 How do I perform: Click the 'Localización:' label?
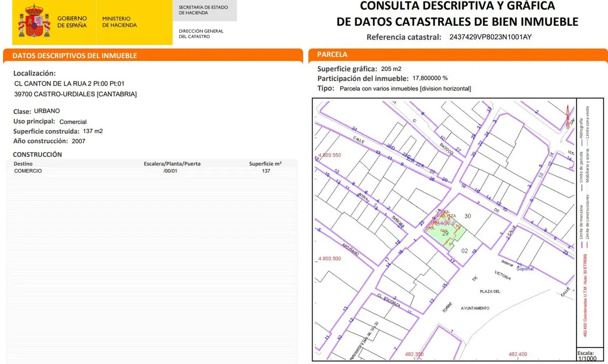[x=34, y=73]
